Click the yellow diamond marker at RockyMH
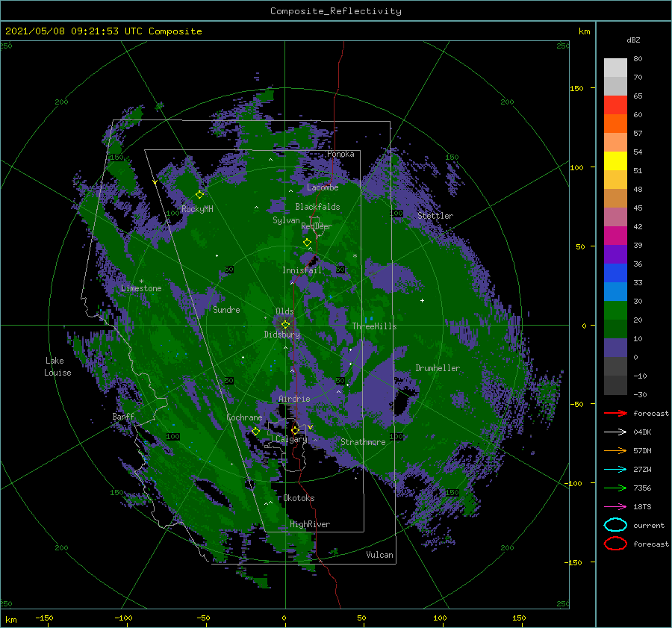 (x=199, y=195)
